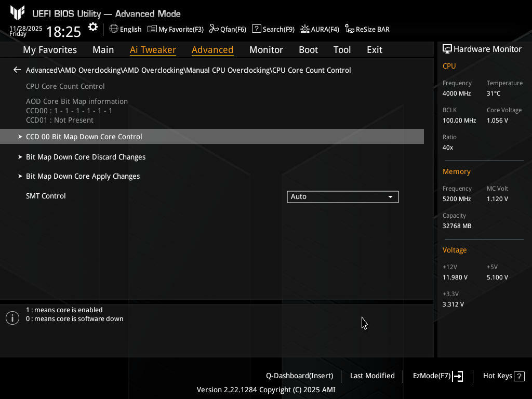Click the settings gear icon beside the clock
The height and width of the screenshot is (399, 532).
[93, 28]
